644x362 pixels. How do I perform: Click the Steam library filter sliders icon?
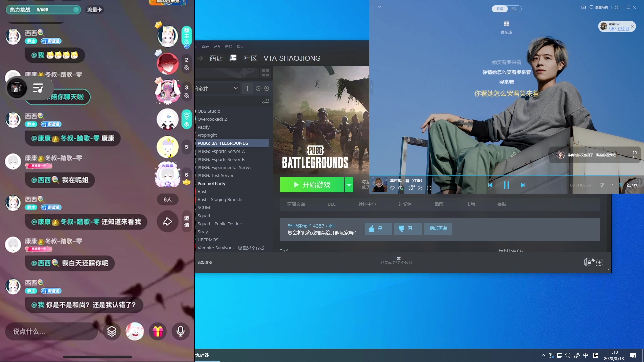[265, 101]
